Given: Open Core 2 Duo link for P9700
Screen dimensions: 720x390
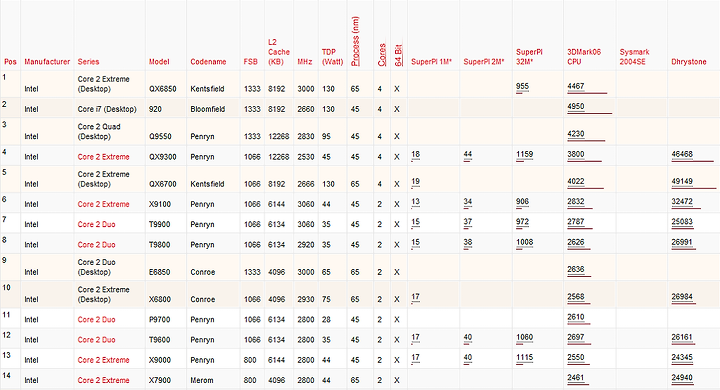Looking at the screenshot, I should pyautogui.click(x=96, y=319).
